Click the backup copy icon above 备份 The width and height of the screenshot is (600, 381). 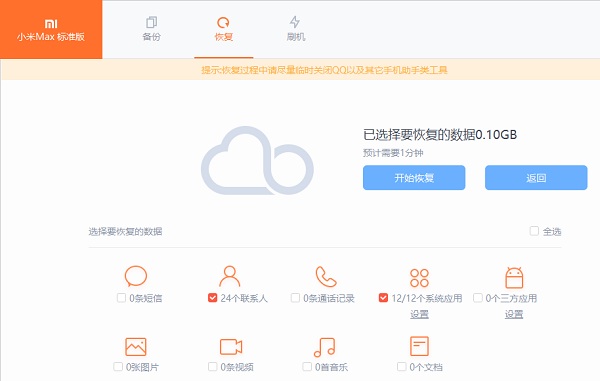[x=152, y=22]
